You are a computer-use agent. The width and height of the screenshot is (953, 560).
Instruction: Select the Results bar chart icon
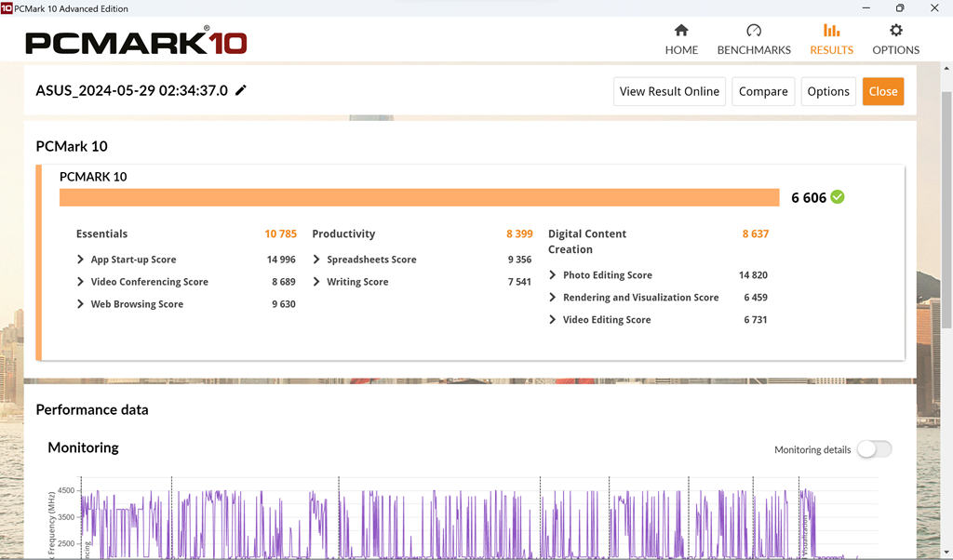point(831,31)
